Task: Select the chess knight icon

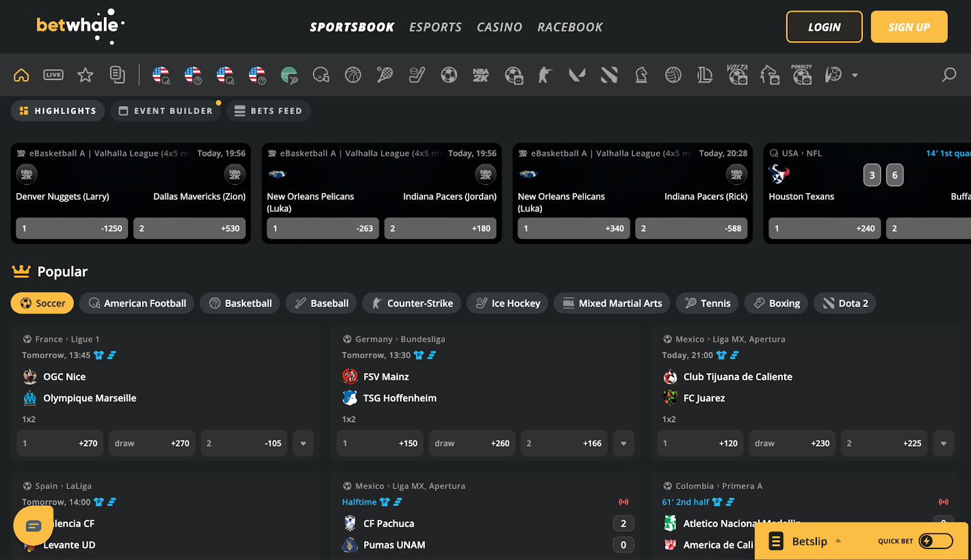Action: tap(641, 75)
